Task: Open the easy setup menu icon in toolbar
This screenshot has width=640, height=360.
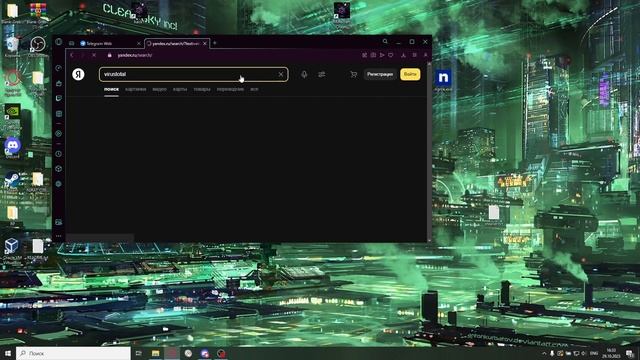Action: coord(414,55)
